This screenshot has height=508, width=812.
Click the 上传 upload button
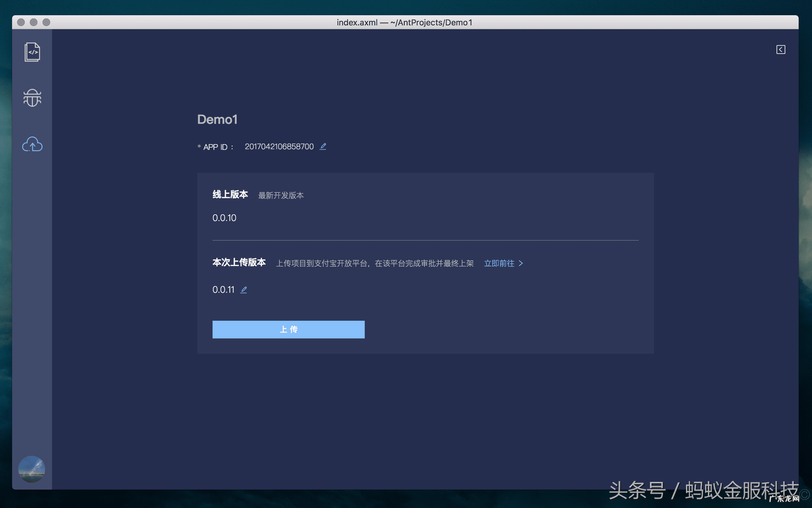(x=288, y=329)
